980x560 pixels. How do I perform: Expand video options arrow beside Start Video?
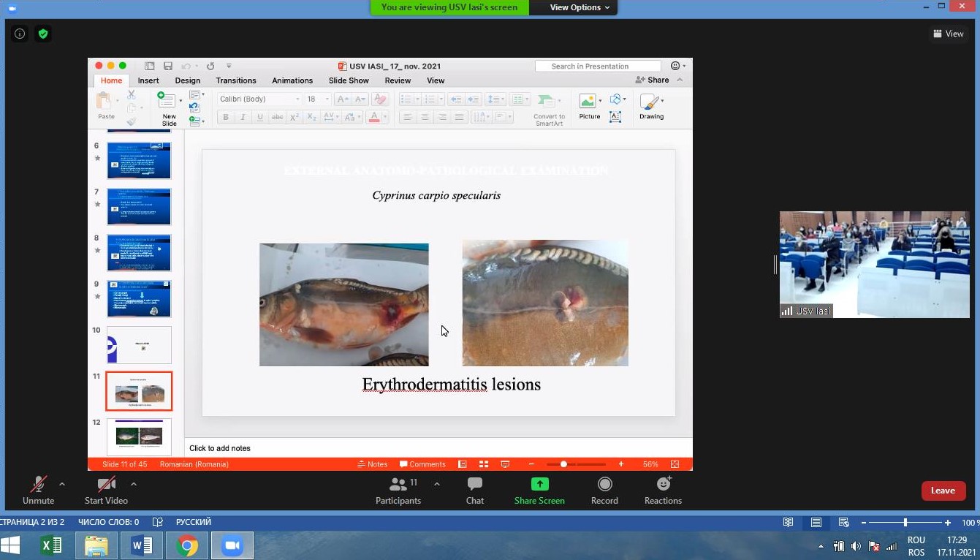tap(133, 484)
